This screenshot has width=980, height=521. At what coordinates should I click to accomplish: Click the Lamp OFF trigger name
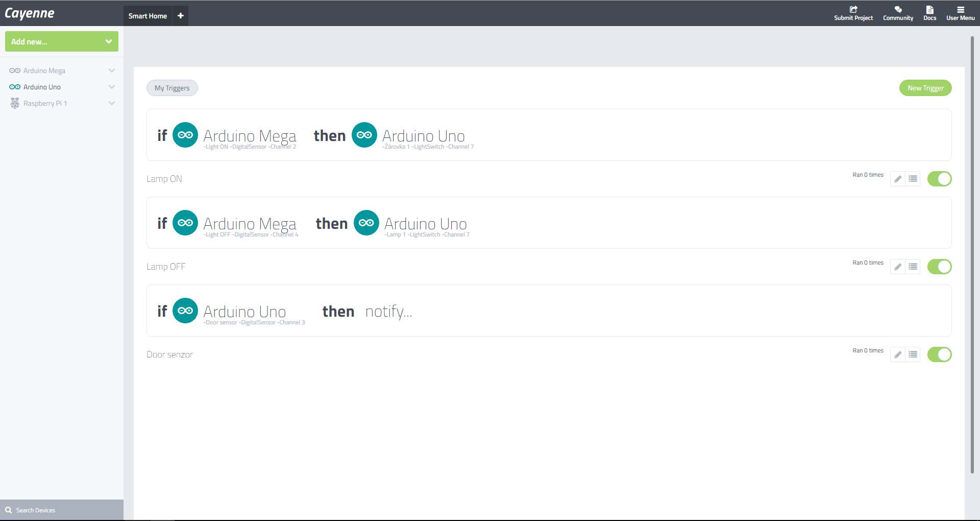(166, 267)
